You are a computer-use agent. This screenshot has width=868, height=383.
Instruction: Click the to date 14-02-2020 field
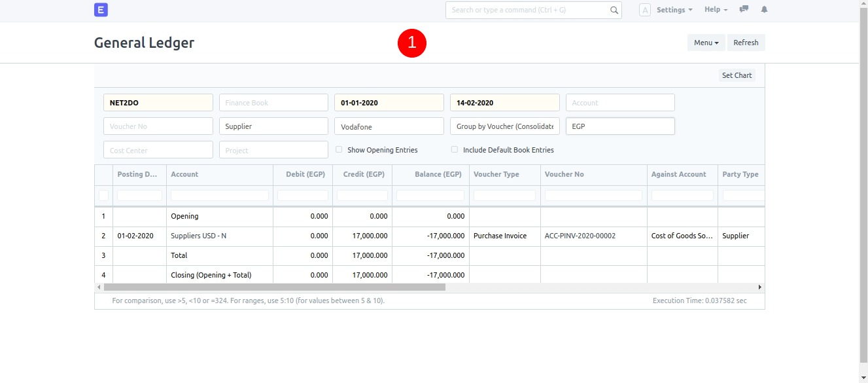point(505,103)
